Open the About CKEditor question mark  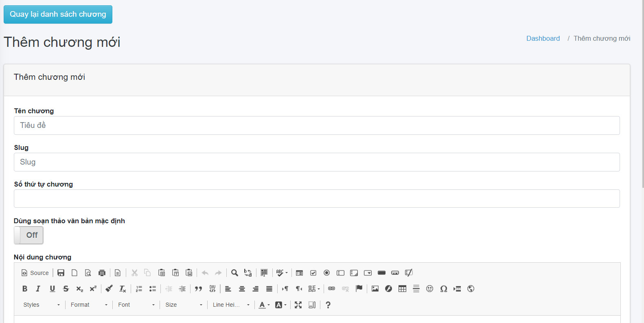pos(328,305)
